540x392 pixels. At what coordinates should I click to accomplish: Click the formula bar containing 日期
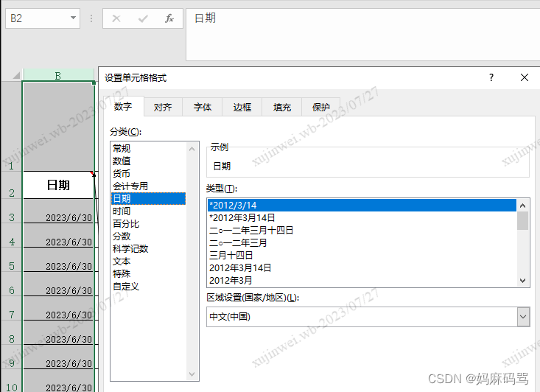363,35
